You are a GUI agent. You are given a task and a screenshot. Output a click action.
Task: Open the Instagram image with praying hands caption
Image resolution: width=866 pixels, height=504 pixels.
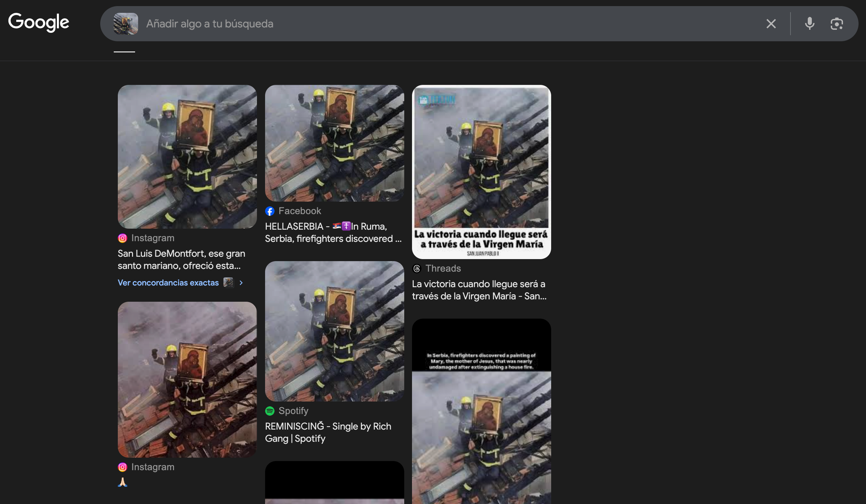click(x=187, y=380)
